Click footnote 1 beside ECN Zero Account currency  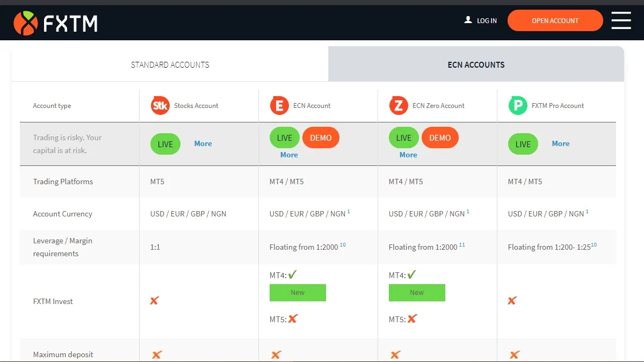468,212
